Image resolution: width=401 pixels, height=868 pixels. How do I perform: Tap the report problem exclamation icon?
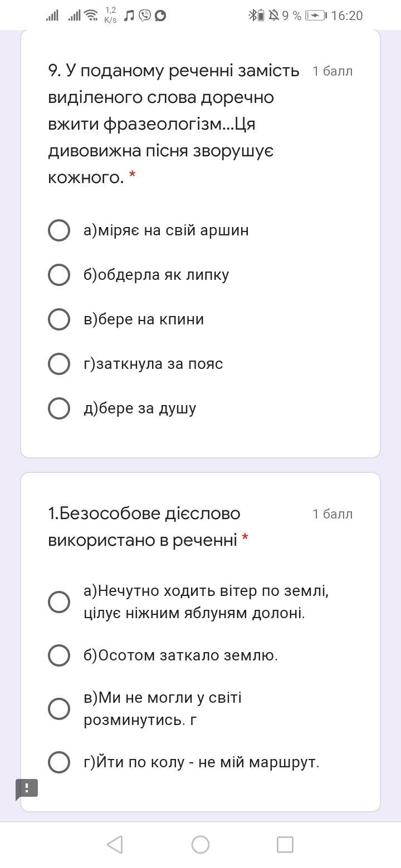pos(26,788)
